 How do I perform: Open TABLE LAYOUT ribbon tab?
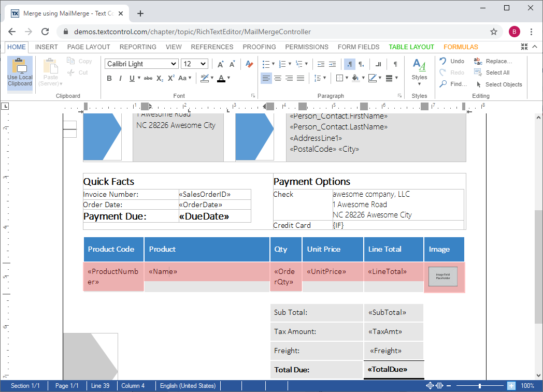(x=411, y=47)
